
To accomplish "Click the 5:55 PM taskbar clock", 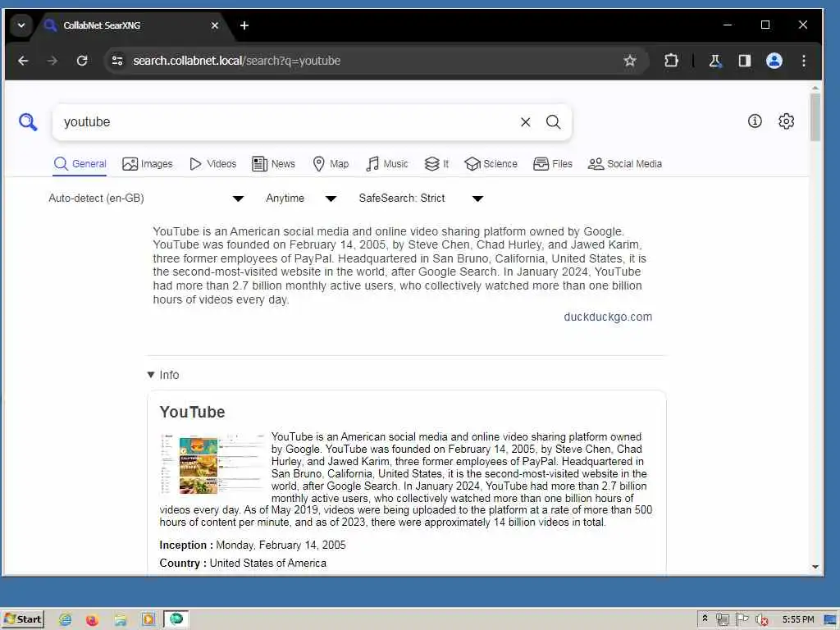I will (x=797, y=619).
